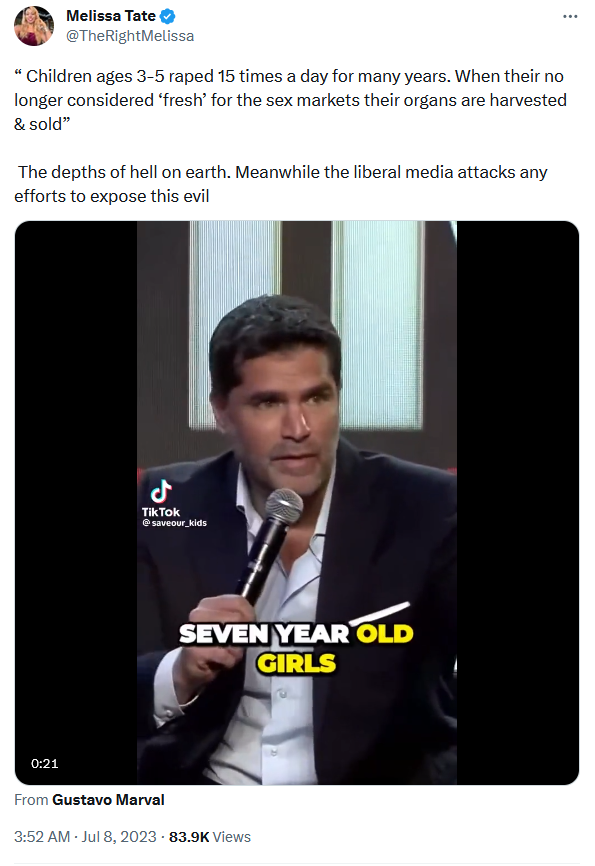Visit the @TheRightMelissa handle link
Viewport: 595px width, 866px height.
pyautogui.click(x=130, y=36)
